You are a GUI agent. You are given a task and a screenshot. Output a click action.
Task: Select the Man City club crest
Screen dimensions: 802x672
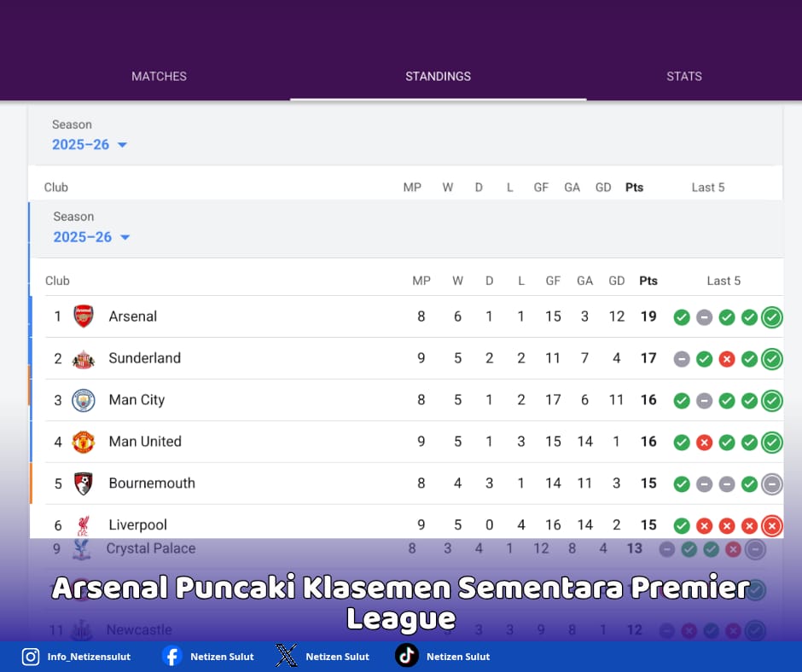click(84, 400)
